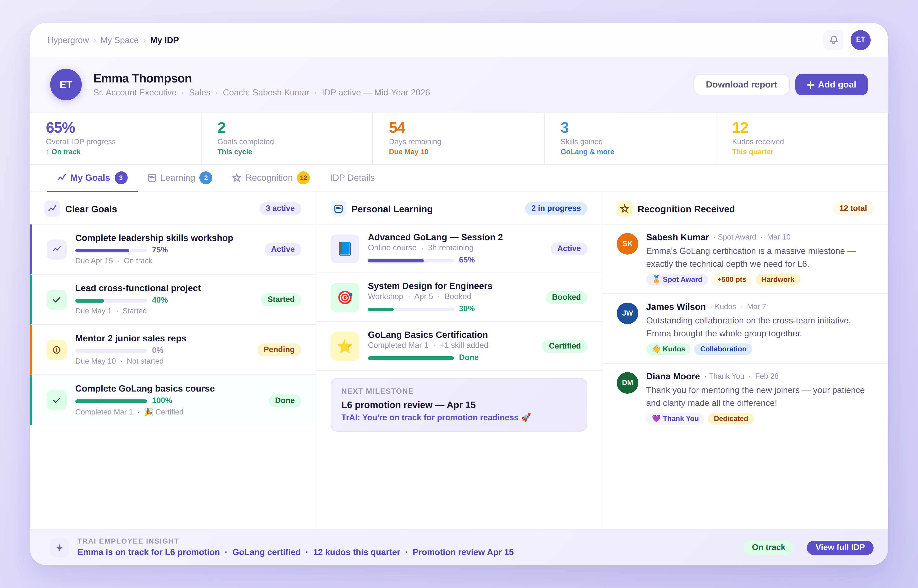Viewport: 918px width, 588px height.
Task: Switch to the Learning tab
Action: pyautogui.click(x=178, y=178)
